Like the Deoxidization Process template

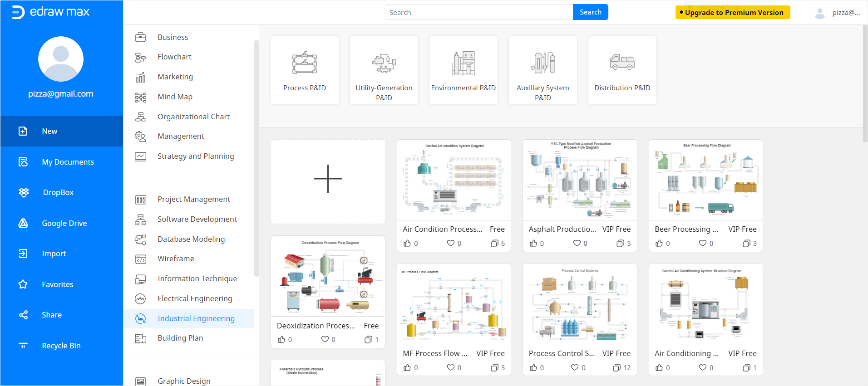(281, 340)
